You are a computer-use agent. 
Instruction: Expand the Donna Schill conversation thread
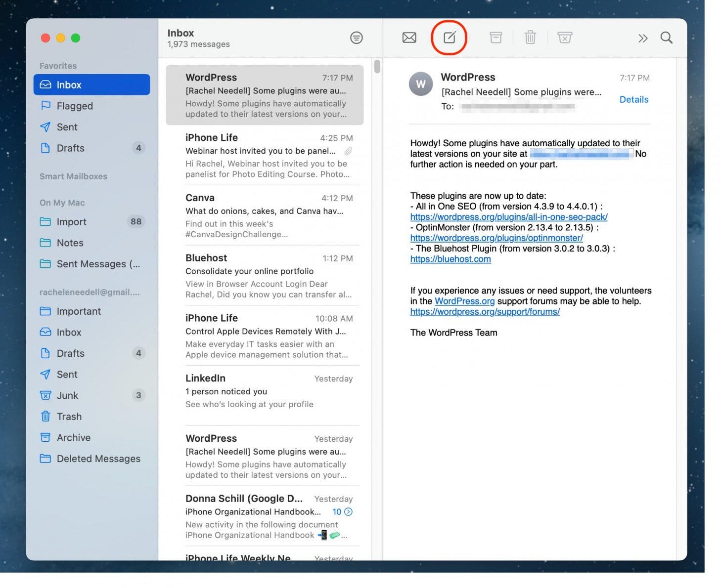(x=349, y=512)
